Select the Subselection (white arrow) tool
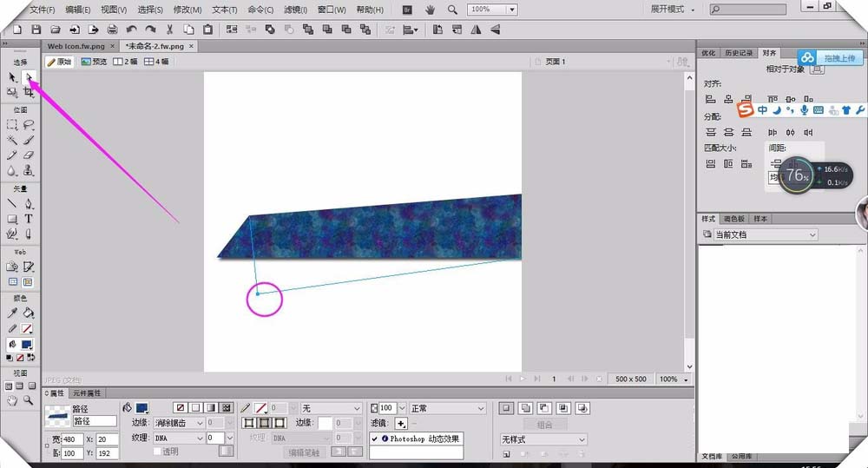868x468 pixels. coord(28,77)
